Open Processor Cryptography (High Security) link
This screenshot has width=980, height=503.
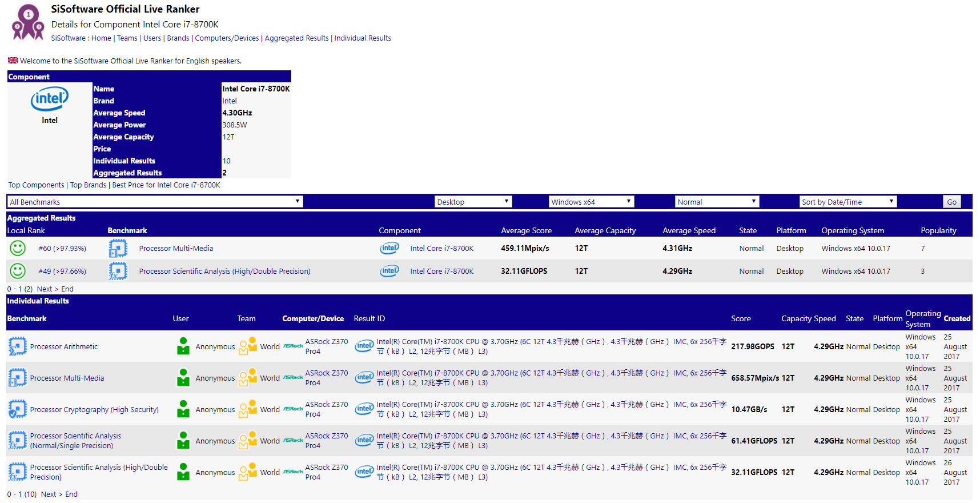tap(94, 410)
